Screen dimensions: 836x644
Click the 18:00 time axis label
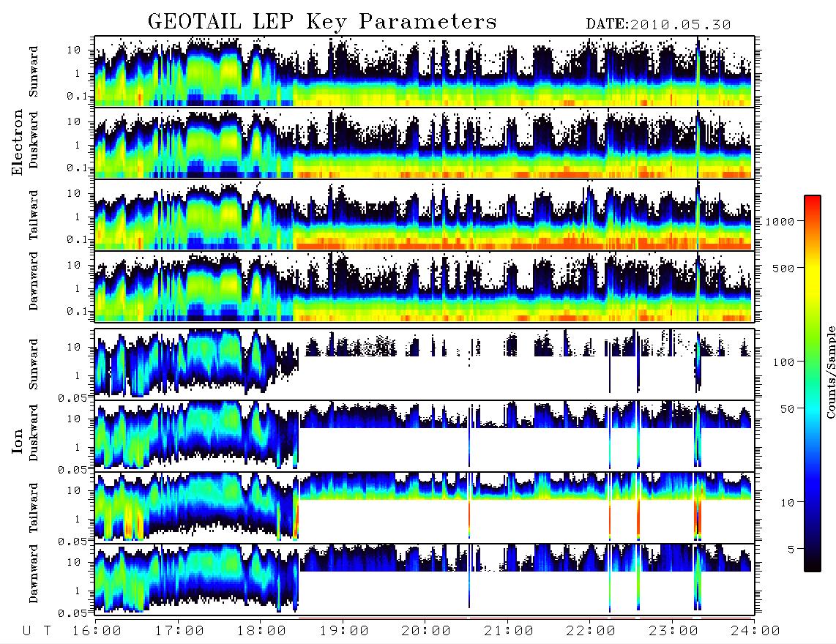tap(261, 632)
